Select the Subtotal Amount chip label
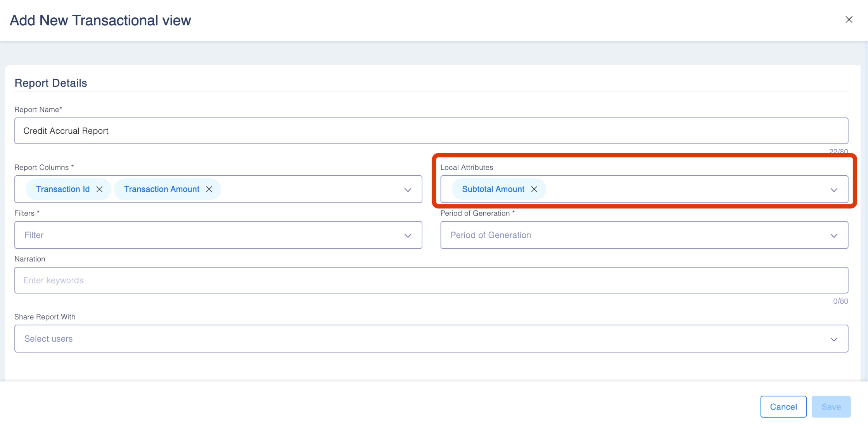Viewport: 868px width, 432px height. (493, 189)
